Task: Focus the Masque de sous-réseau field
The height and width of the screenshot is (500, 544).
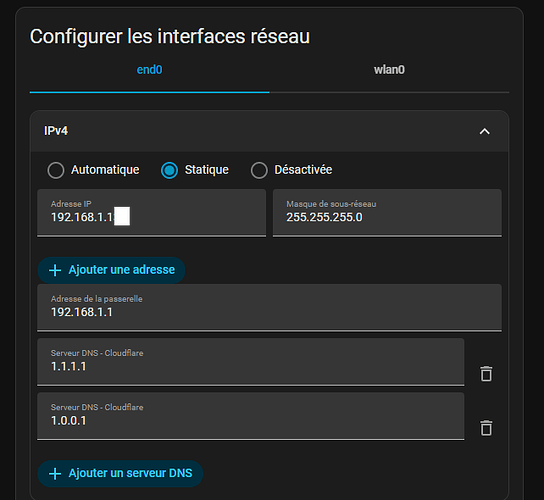Action: (387, 213)
